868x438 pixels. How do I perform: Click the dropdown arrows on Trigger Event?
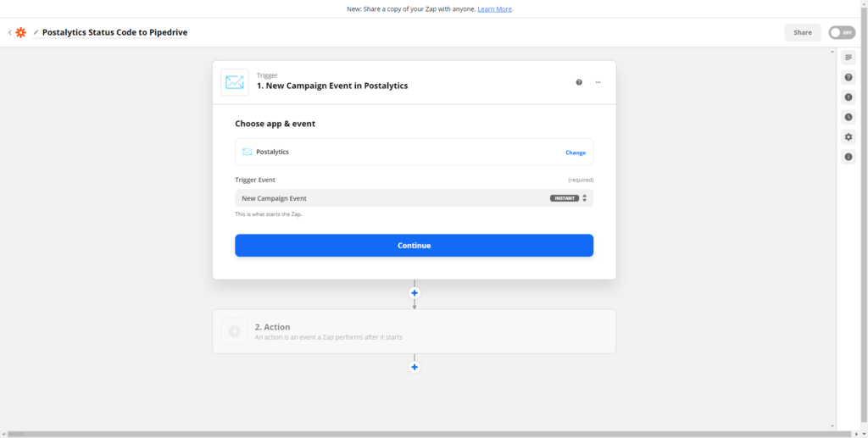coord(585,198)
